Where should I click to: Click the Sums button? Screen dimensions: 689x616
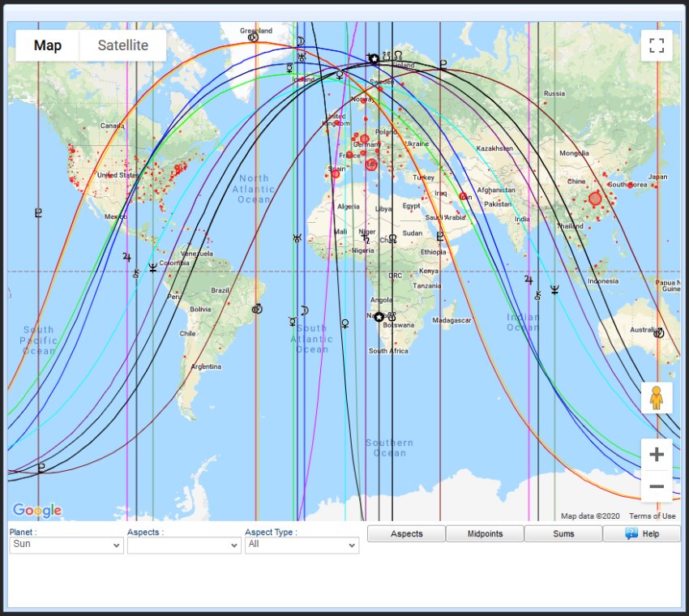563,534
